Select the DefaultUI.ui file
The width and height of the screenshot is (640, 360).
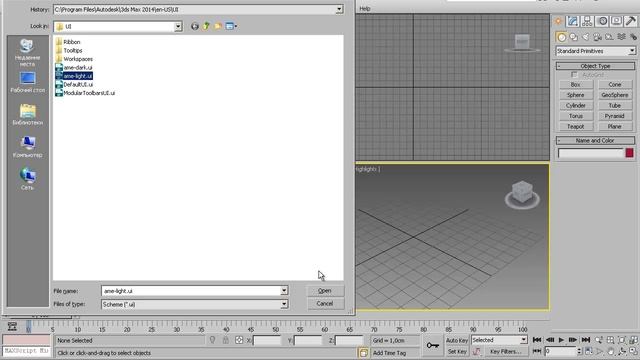[x=74, y=84]
